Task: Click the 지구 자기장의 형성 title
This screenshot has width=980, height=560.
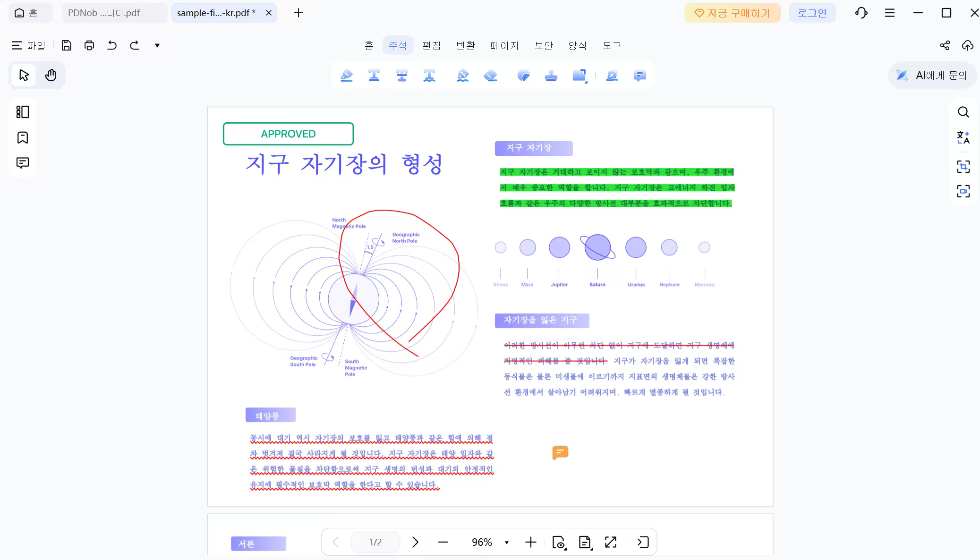Action: pos(344,164)
